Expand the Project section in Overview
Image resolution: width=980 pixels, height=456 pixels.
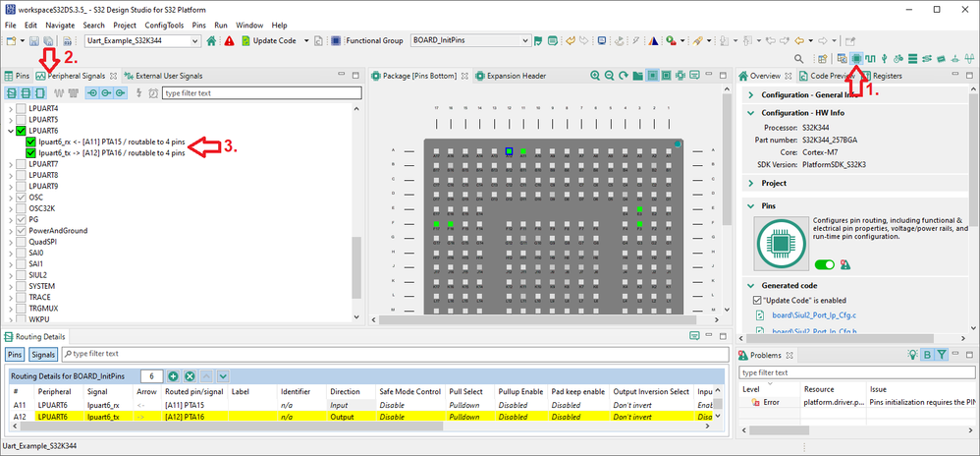point(750,183)
